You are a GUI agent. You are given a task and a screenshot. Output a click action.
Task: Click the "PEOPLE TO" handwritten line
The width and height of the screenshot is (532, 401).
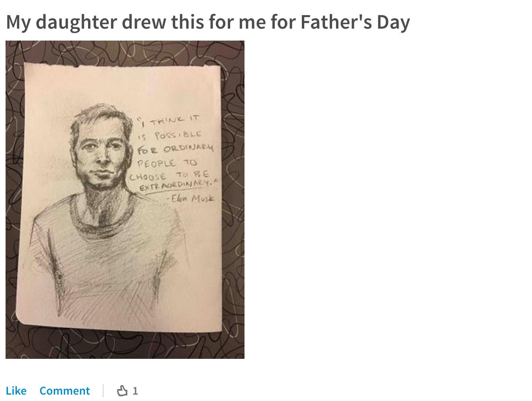(x=167, y=163)
